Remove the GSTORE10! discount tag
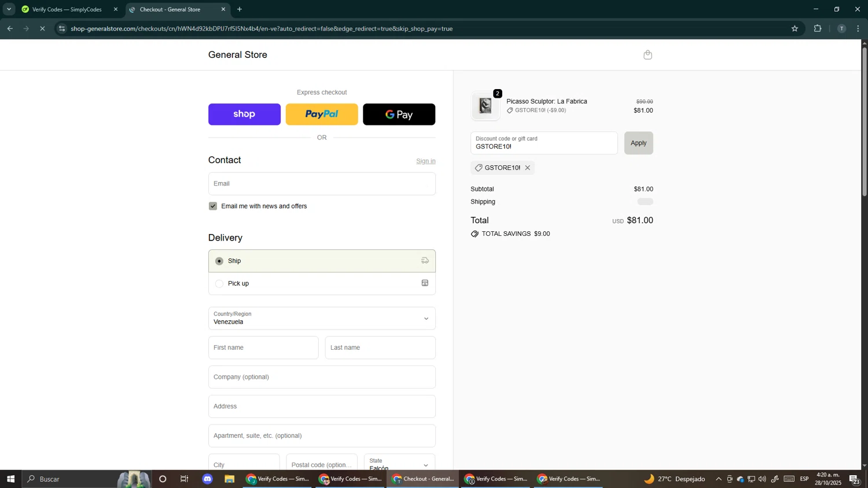Screen dimensions: 868x488 tap(527, 168)
